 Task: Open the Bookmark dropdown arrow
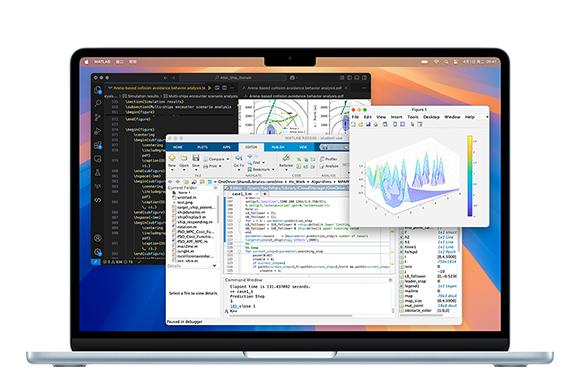click(x=273, y=169)
